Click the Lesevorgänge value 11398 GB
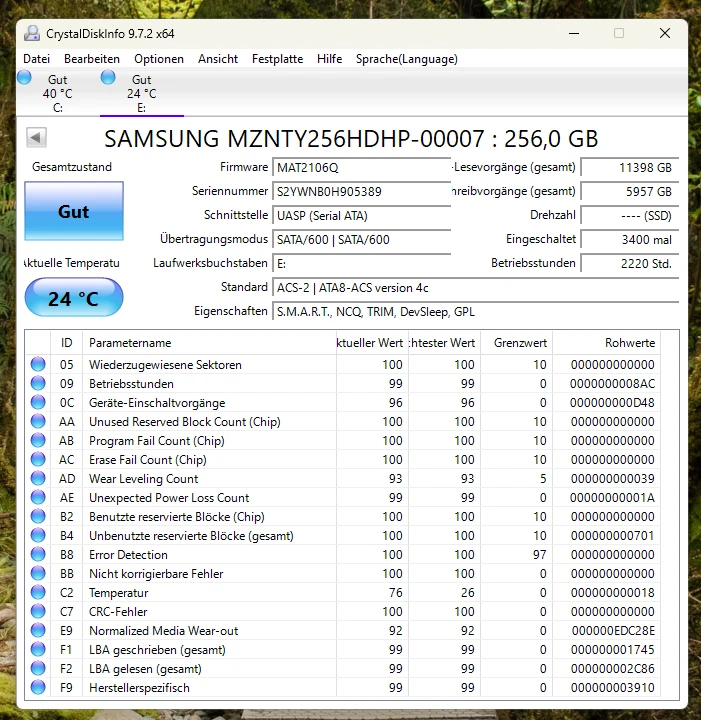 tap(630, 167)
